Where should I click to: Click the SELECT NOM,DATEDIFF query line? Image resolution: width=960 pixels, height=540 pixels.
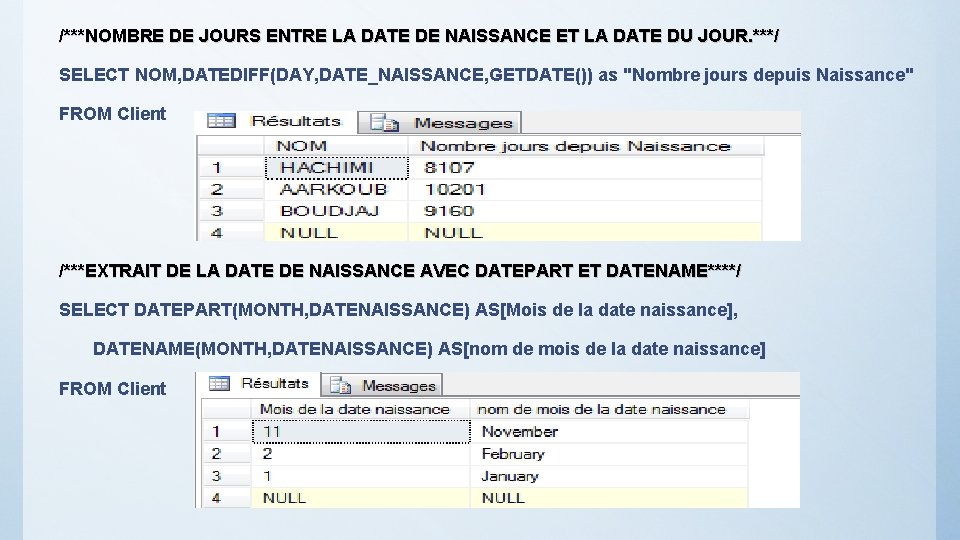click(486, 75)
